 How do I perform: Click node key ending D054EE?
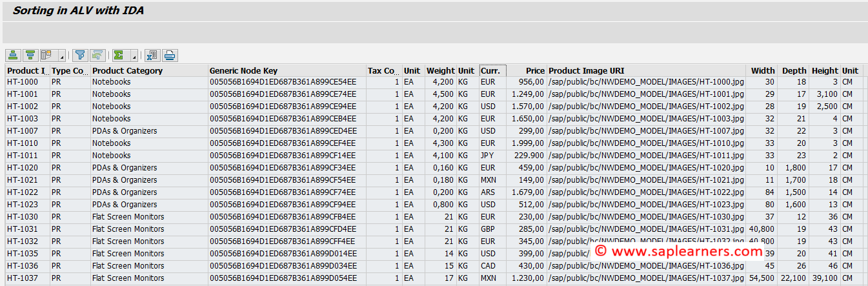click(287, 278)
